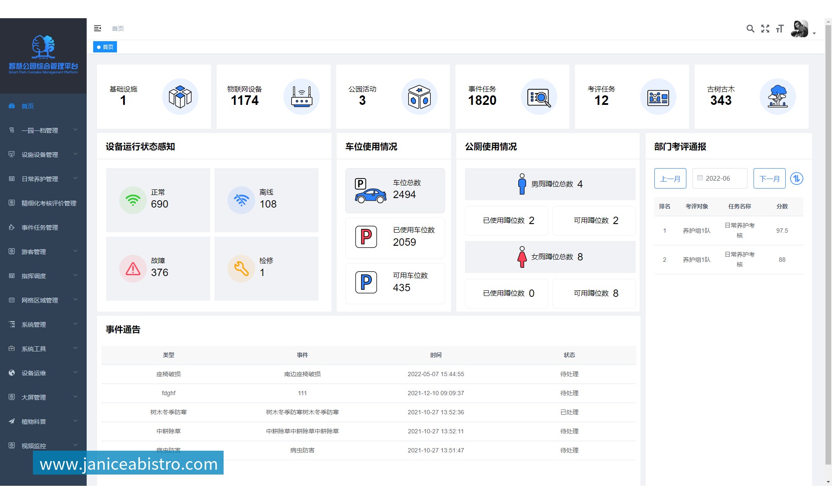The height and width of the screenshot is (504, 832).
Task: Open the 2022-06 month picker field
Action: pyautogui.click(x=720, y=179)
